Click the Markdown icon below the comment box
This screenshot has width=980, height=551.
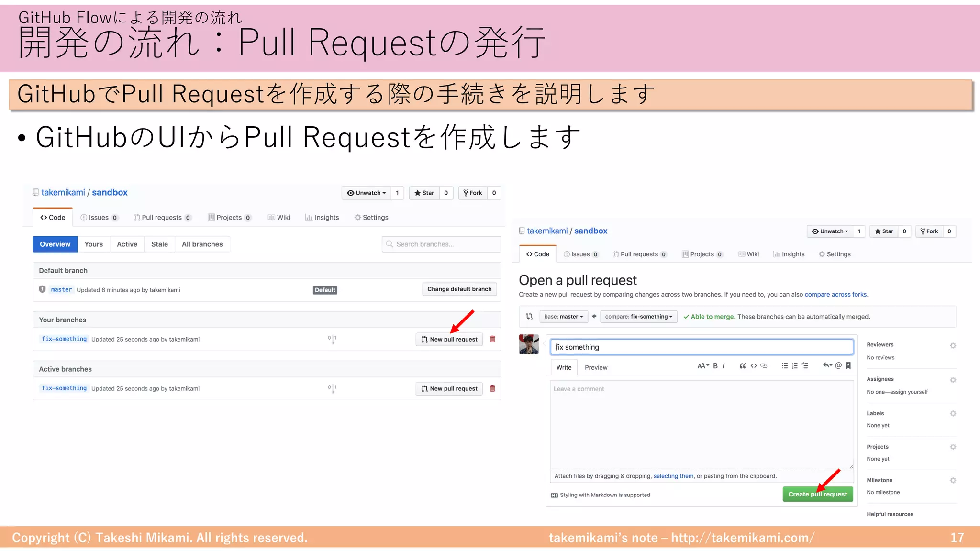click(x=554, y=495)
